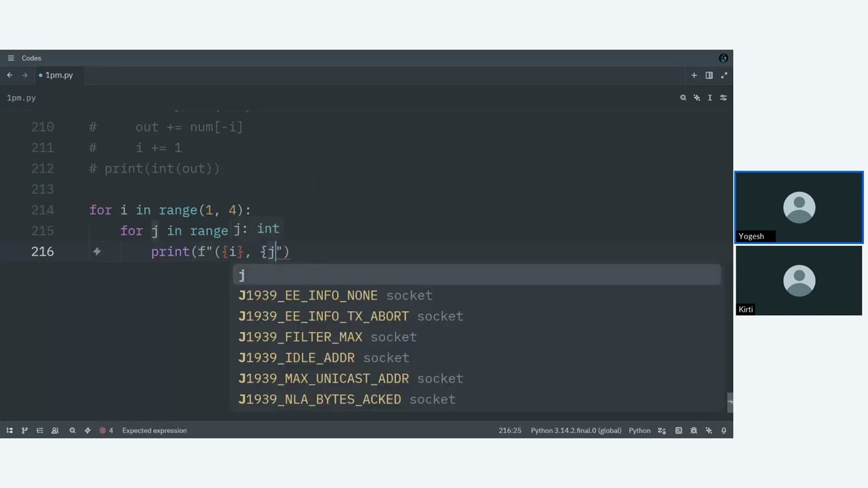Click the j: int inlay hint
Image resolution: width=868 pixels, height=488 pixels.
point(256,230)
